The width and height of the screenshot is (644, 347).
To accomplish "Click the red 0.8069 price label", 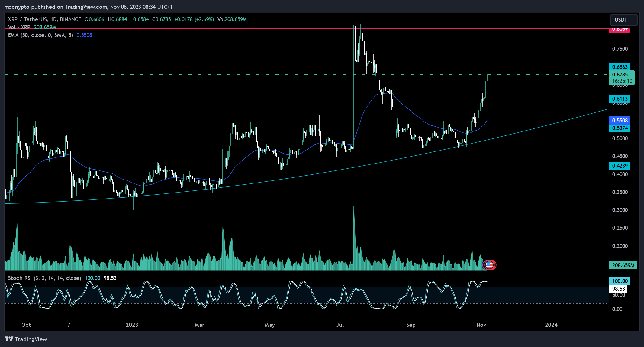I will point(620,29).
